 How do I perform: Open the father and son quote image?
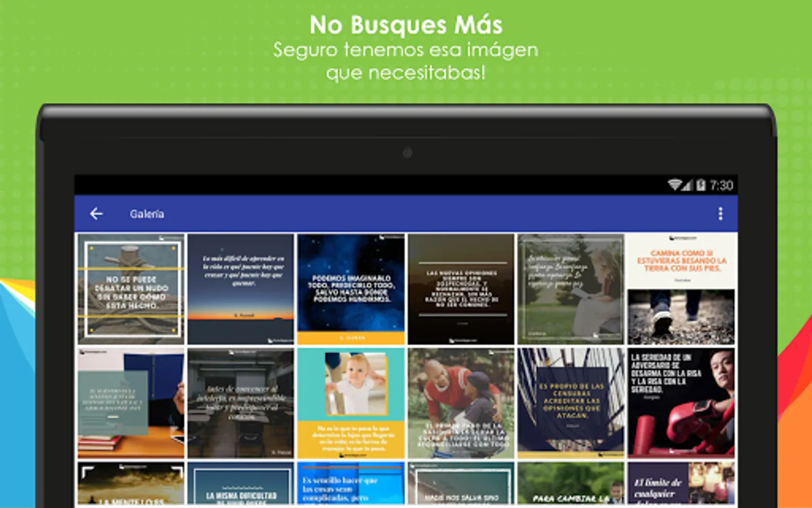click(461, 403)
